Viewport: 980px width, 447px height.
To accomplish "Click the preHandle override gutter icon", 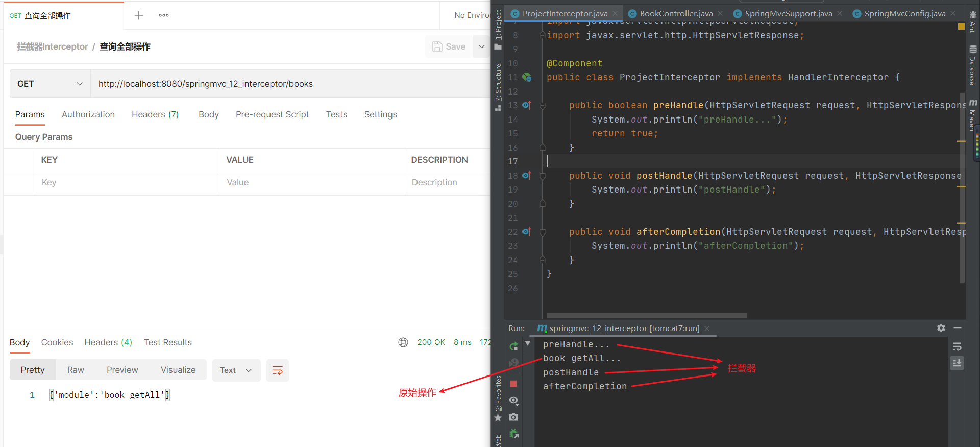I will (x=527, y=105).
